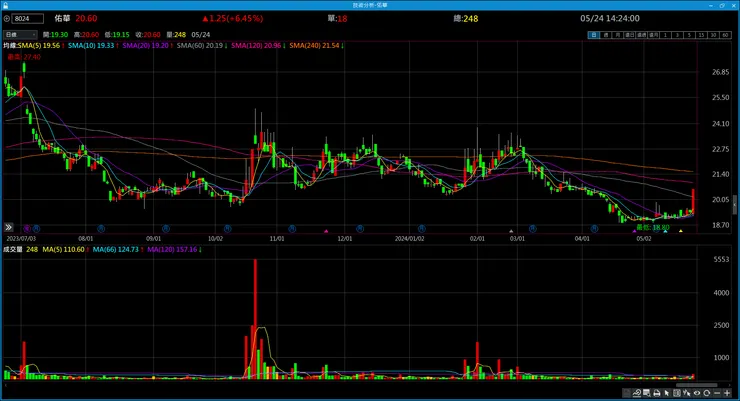The height and width of the screenshot is (401, 740).
Task: Click the SMA(60) 20.19 indicator label
Action: point(202,46)
